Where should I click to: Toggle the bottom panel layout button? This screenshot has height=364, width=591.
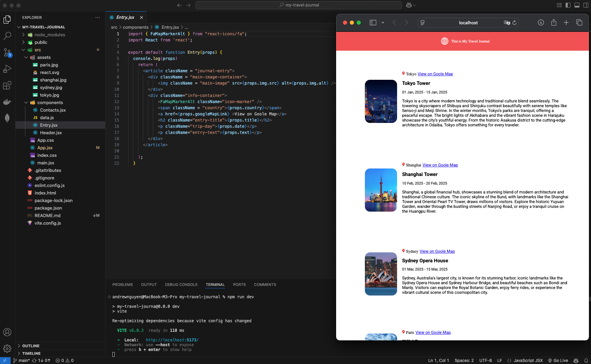[x=577, y=5]
